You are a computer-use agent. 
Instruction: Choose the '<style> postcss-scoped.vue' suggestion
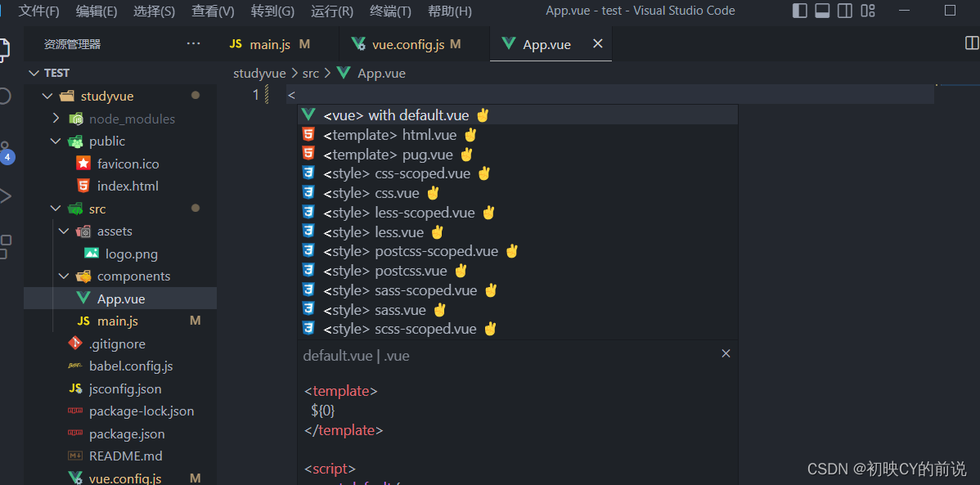click(518, 251)
